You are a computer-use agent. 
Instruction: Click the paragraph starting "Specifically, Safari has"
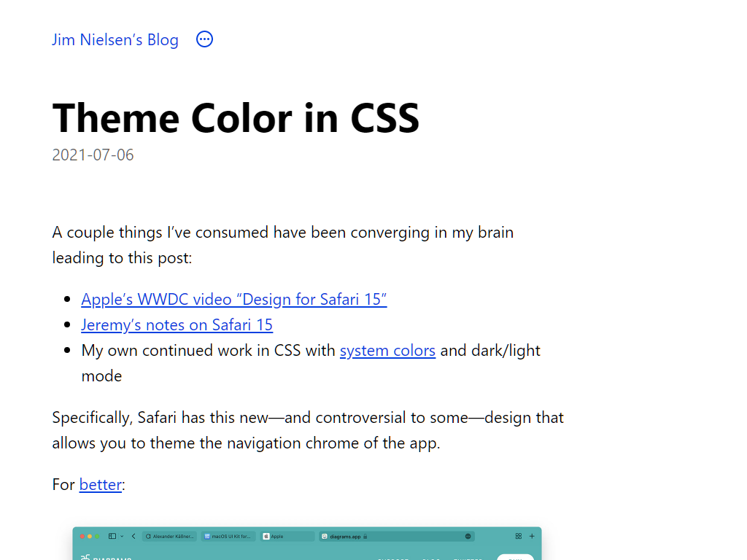tap(308, 430)
